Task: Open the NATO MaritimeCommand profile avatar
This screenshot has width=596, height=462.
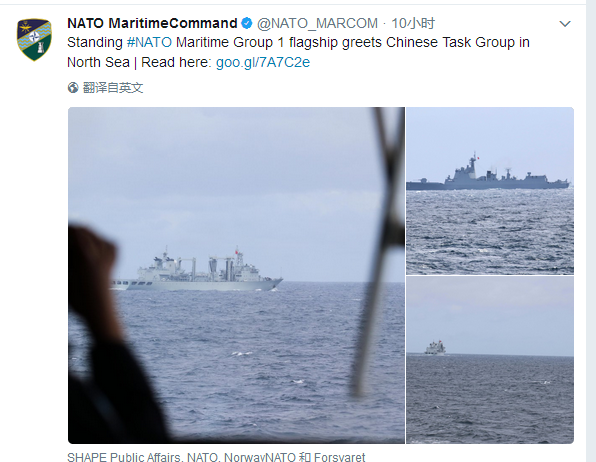Action: [x=34, y=40]
